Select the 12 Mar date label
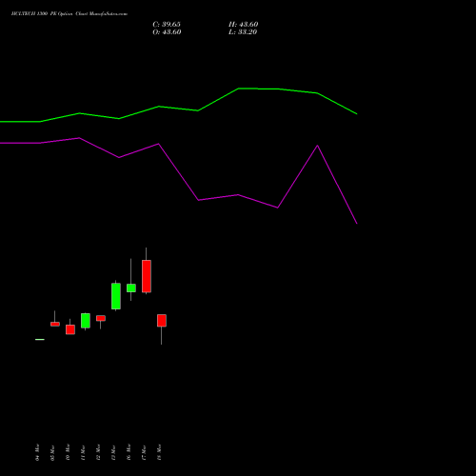The height and width of the screenshot is (476, 476). [x=98, y=452]
